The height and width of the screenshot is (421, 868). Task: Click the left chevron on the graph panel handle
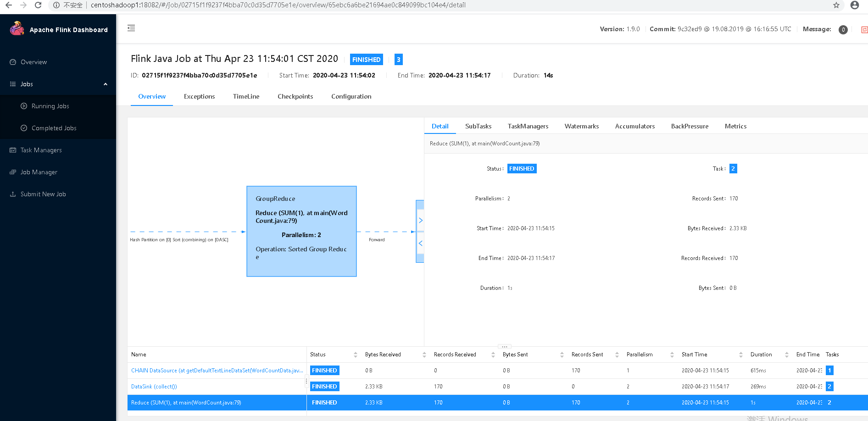(x=420, y=243)
